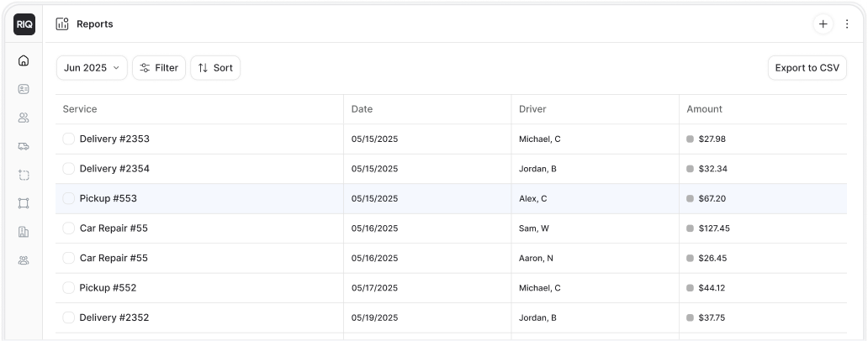Click the gray status dot beside $127.45
Image resolution: width=868 pixels, height=341 pixels.
pyautogui.click(x=691, y=228)
